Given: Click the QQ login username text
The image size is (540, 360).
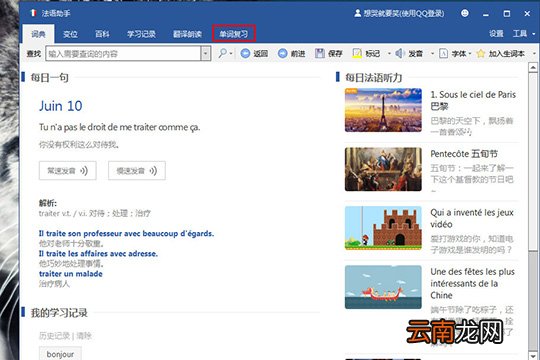Looking at the screenshot, I should (x=404, y=13).
